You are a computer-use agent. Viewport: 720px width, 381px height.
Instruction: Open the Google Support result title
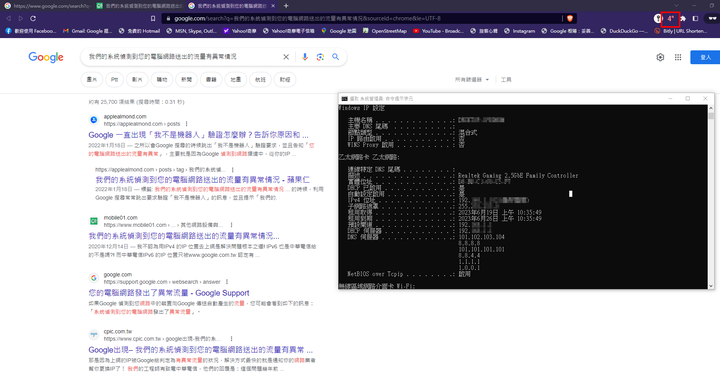[x=169, y=293]
